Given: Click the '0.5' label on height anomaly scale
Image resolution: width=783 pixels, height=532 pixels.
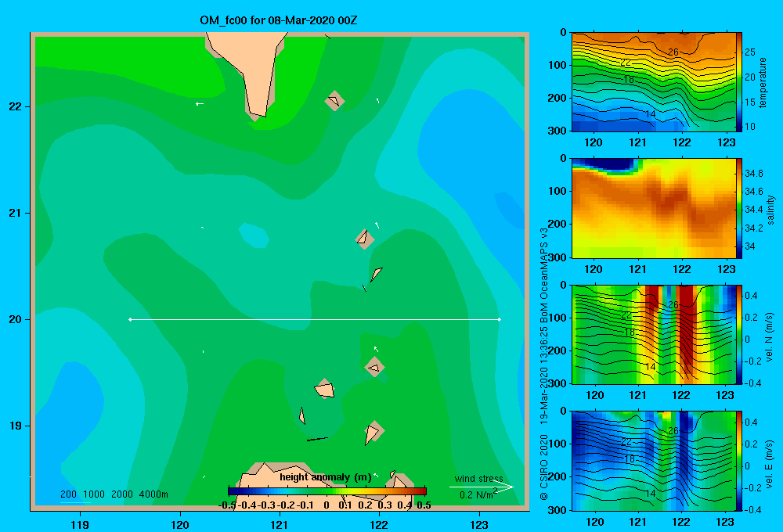Looking at the screenshot, I should [424, 505].
